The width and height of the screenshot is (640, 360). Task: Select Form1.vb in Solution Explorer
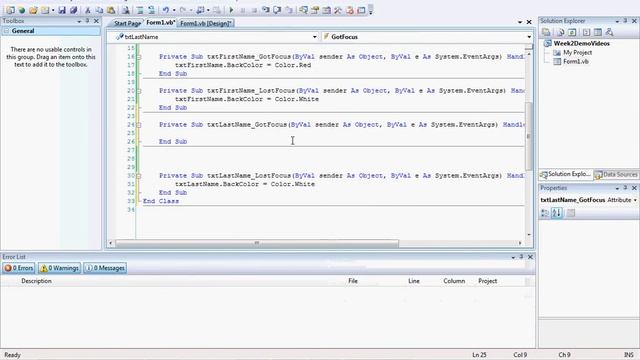click(x=576, y=61)
